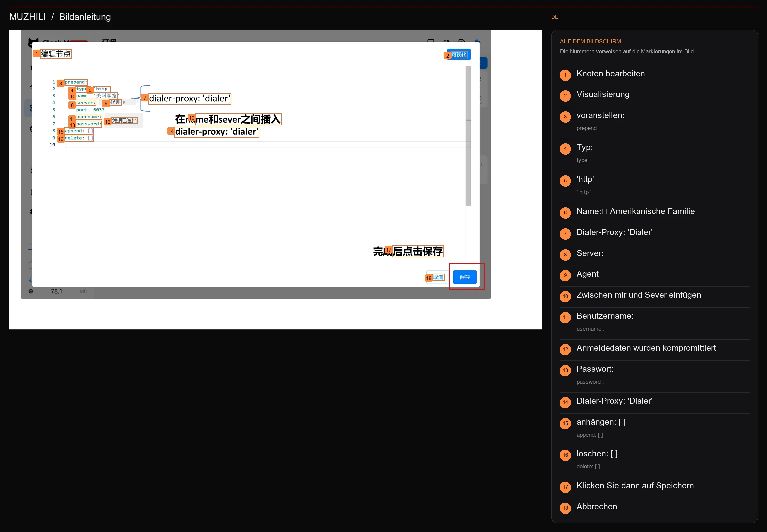Select 'Visualisierung' list entry
The image size is (767, 532).
[x=654, y=96]
